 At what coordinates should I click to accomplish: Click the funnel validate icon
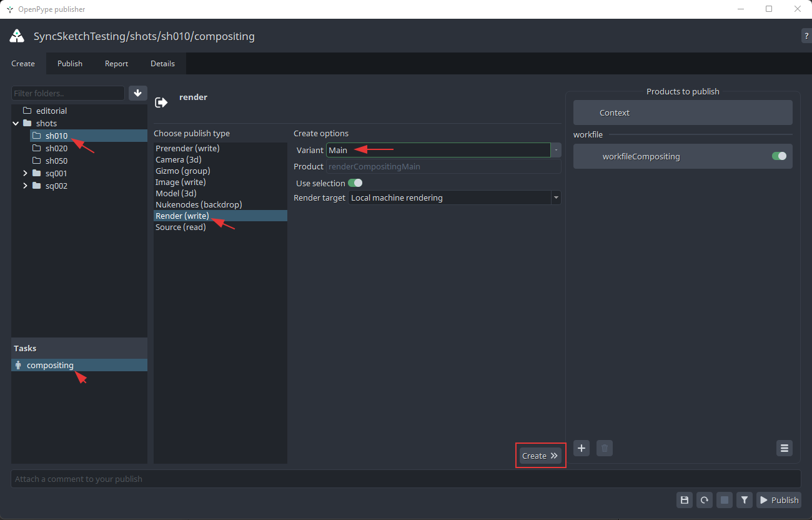click(x=745, y=500)
